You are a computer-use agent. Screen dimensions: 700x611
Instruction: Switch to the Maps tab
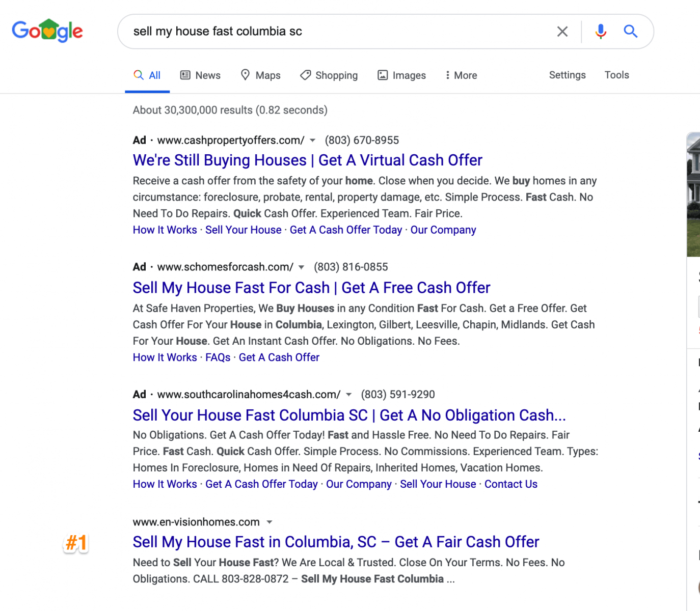click(x=260, y=75)
